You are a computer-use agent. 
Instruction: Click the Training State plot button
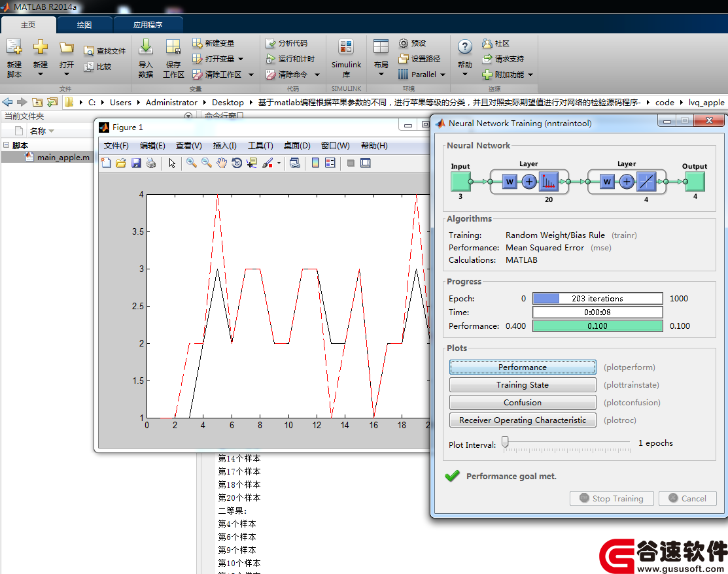point(523,384)
